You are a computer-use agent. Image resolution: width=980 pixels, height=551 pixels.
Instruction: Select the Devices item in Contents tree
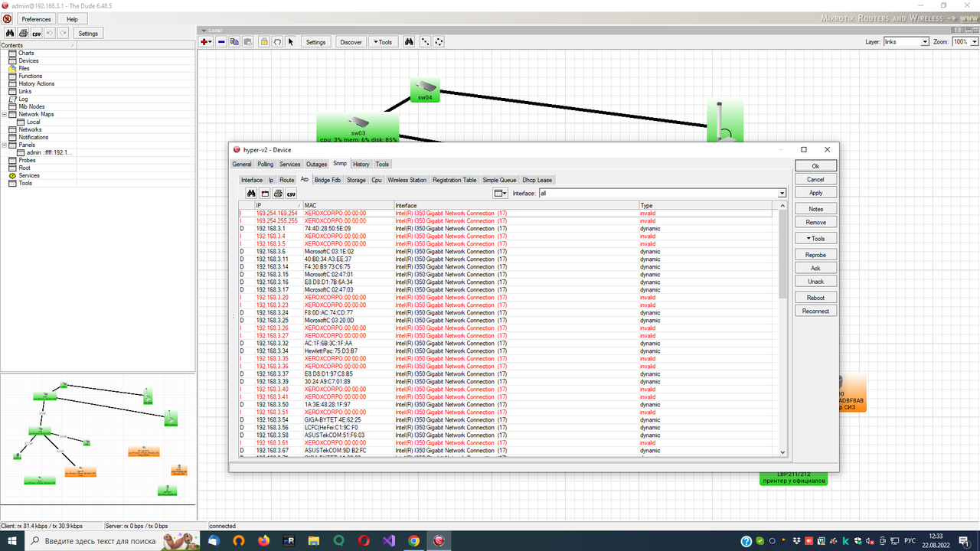[28, 60]
